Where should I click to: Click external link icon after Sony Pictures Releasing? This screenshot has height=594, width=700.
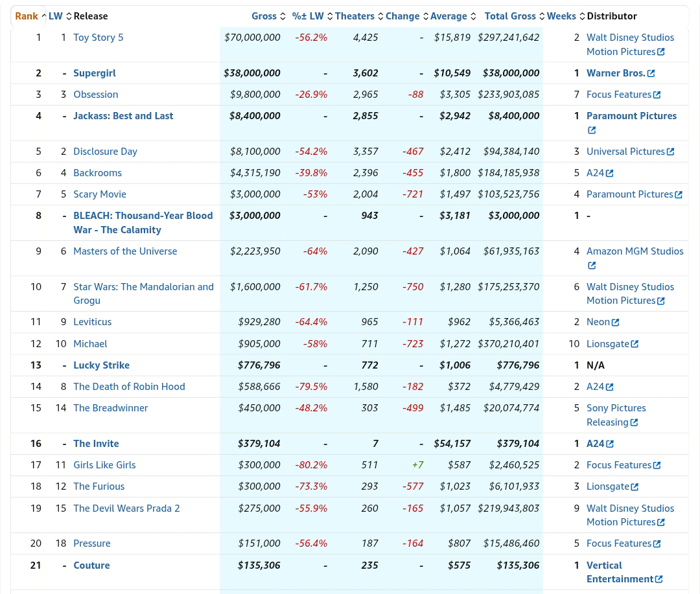pos(634,422)
